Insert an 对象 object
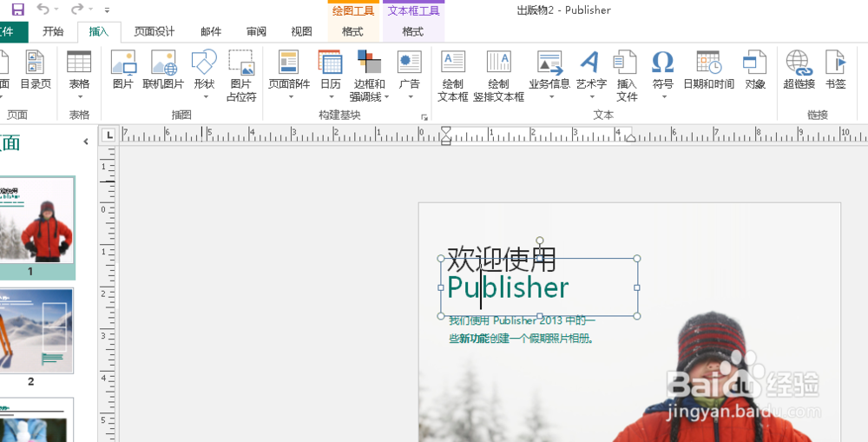Viewport: 868px width, 442px height. click(755, 69)
